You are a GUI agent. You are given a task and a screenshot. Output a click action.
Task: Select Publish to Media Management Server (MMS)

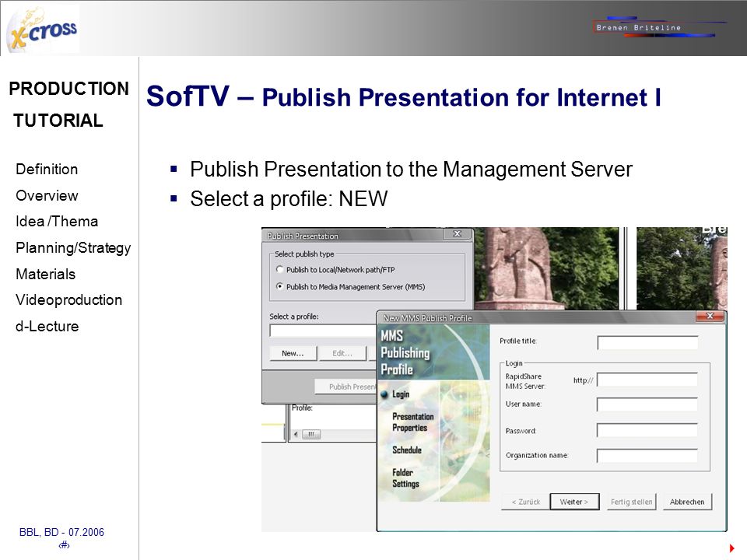[x=350, y=287]
